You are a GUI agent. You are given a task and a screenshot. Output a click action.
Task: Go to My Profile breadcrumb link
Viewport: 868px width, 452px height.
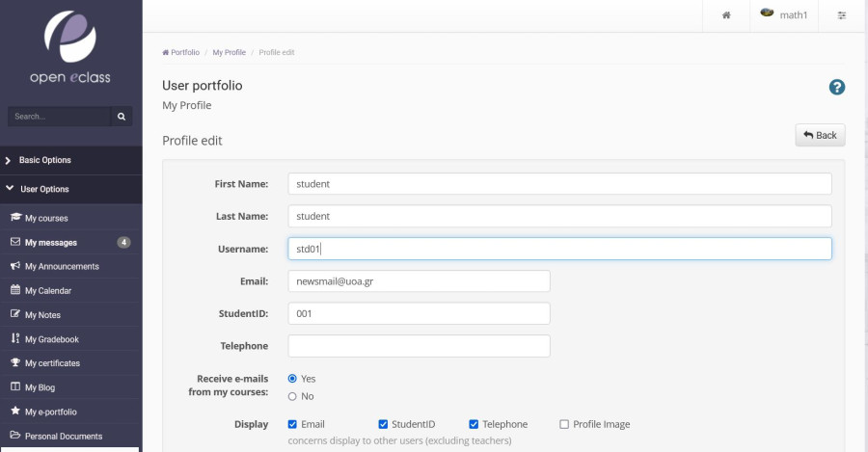click(x=230, y=53)
